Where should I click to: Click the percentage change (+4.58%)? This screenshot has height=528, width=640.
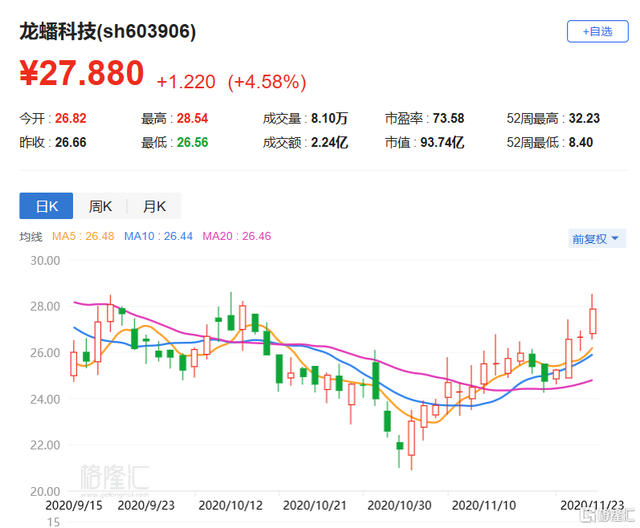(x=267, y=82)
